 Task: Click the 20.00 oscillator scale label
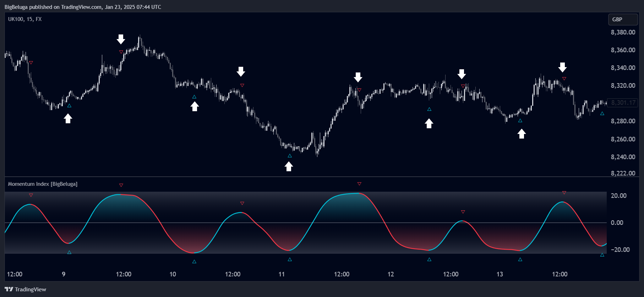pos(618,196)
